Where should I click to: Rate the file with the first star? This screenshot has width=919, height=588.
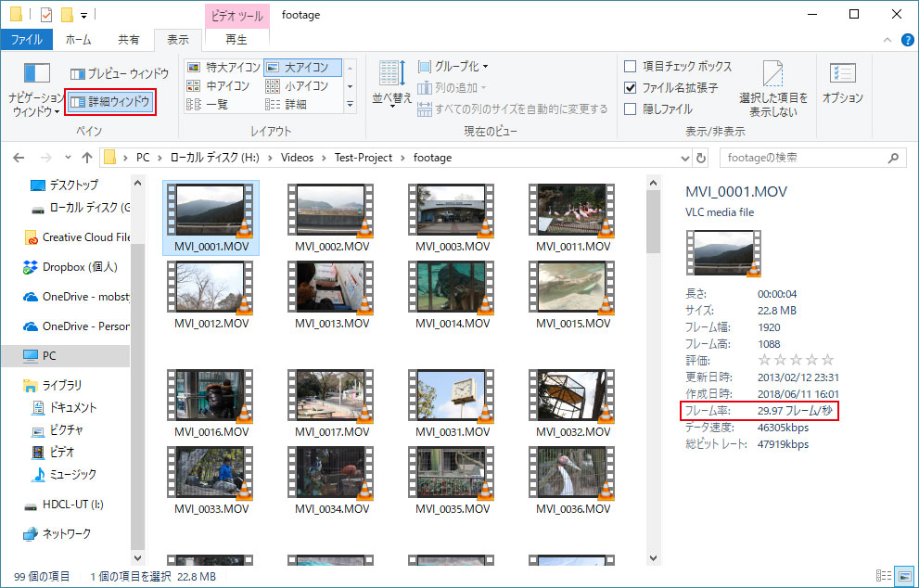(x=764, y=359)
